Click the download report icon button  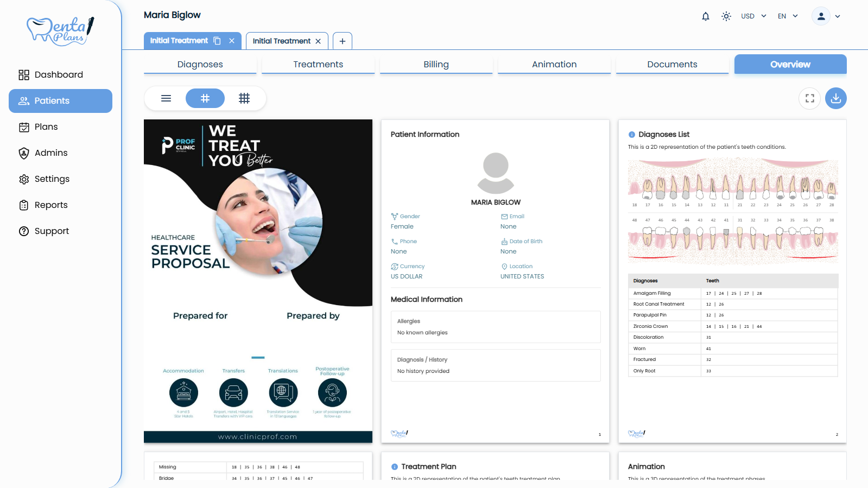(835, 98)
